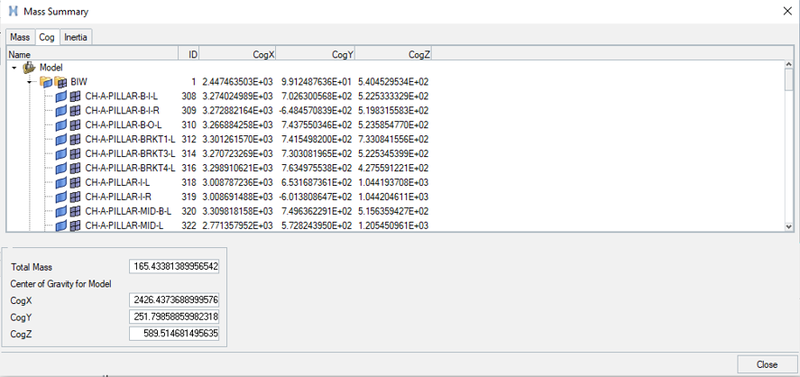800x377 pixels.
Task: Click BIW CogY value 9.912487636E+01
Action: pyautogui.click(x=316, y=82)
